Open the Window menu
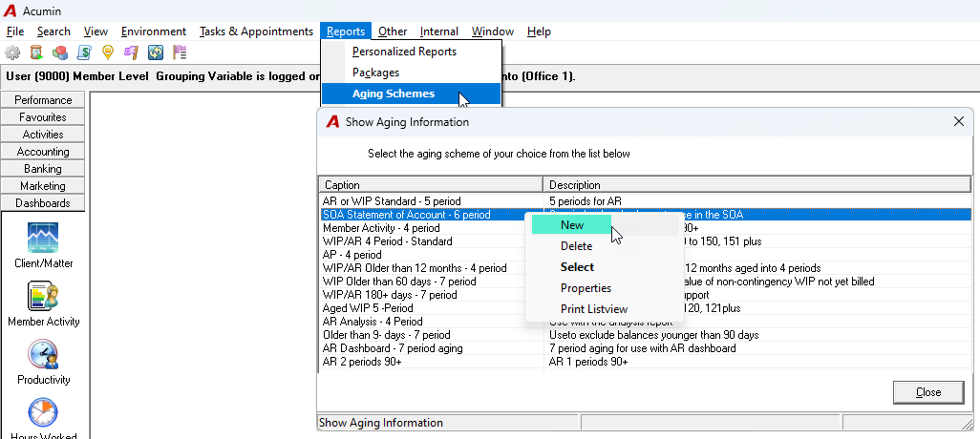The width and height of the screenshot is (980, 439). click(x=493, y=31)
